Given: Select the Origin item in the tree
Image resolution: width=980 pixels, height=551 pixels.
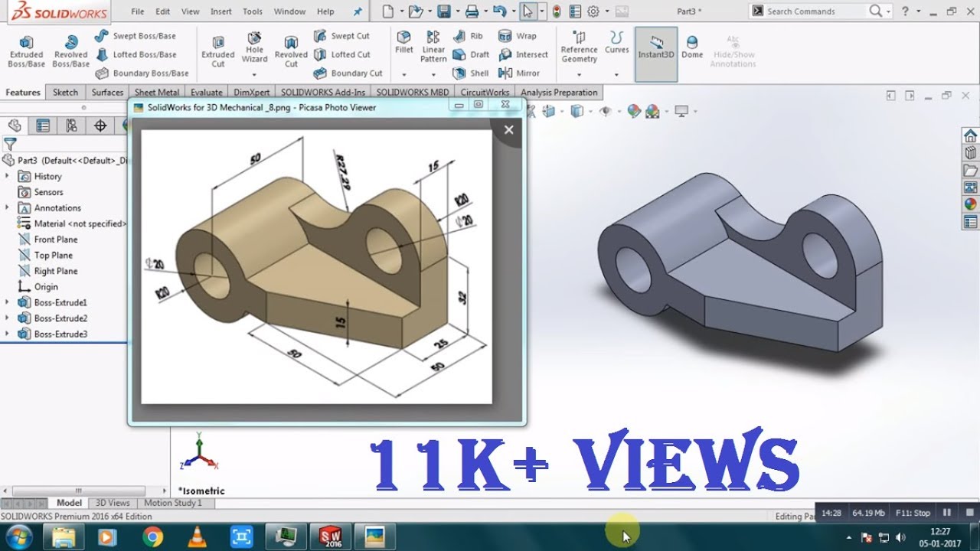Looking at the screenshot, I should coord(38,287).
